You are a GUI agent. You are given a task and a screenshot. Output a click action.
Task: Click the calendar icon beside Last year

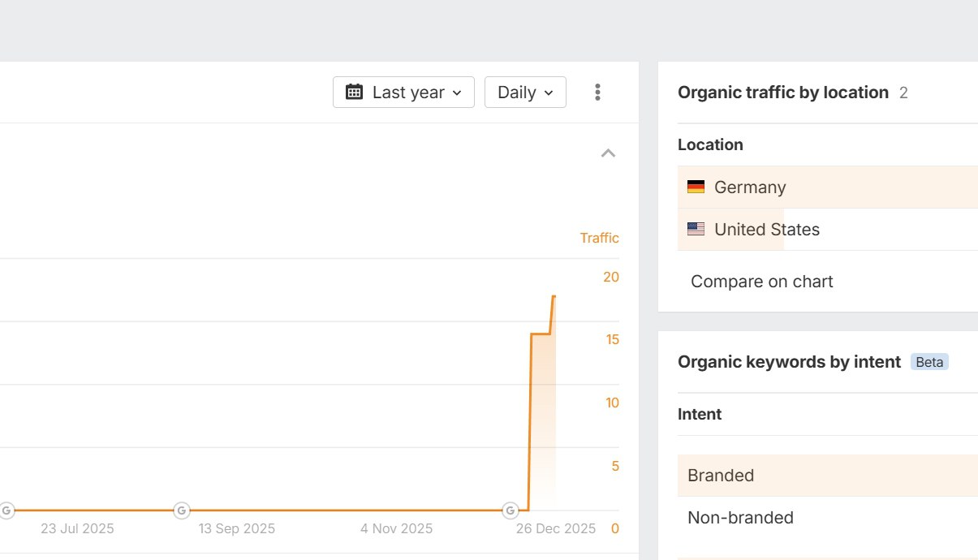coord(354,92)
